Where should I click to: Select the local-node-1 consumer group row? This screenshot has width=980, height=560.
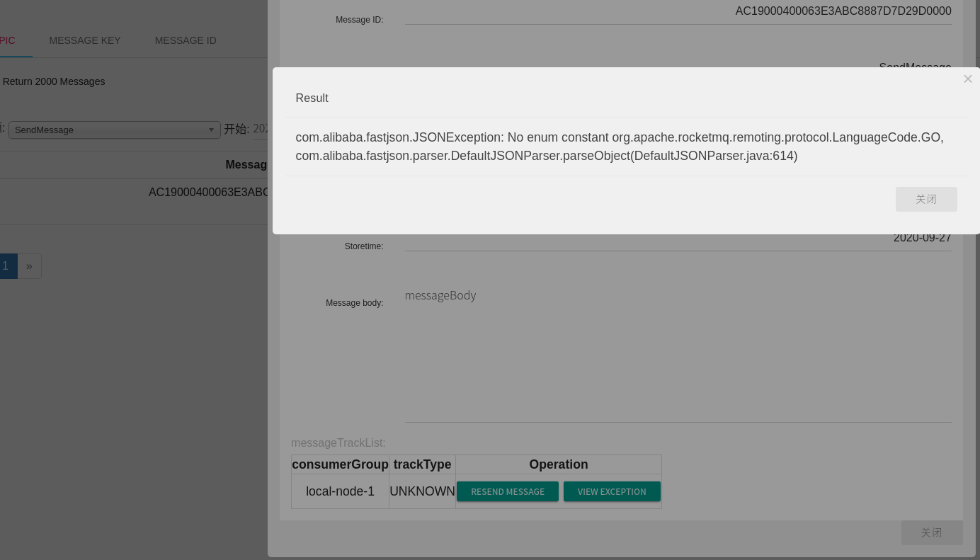(x=340, y=491)
